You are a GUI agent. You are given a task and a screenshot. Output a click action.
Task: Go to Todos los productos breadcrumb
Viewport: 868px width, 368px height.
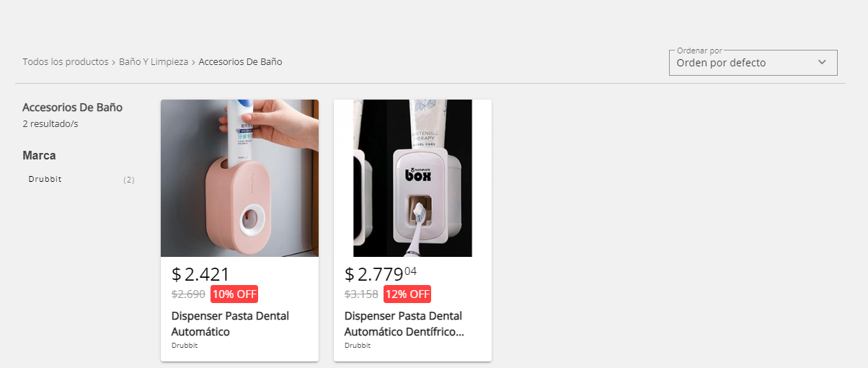[65, 62]
